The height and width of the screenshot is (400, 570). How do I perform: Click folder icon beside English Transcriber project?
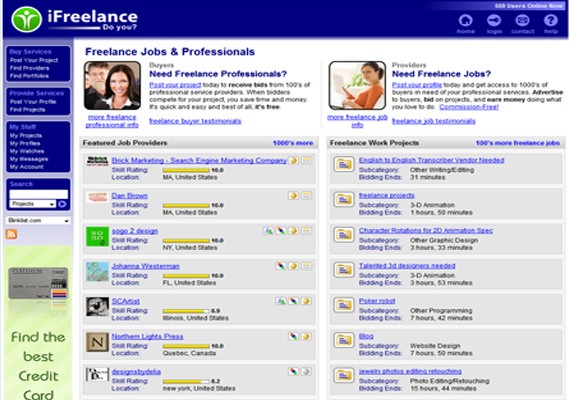[x=344, y=164]
